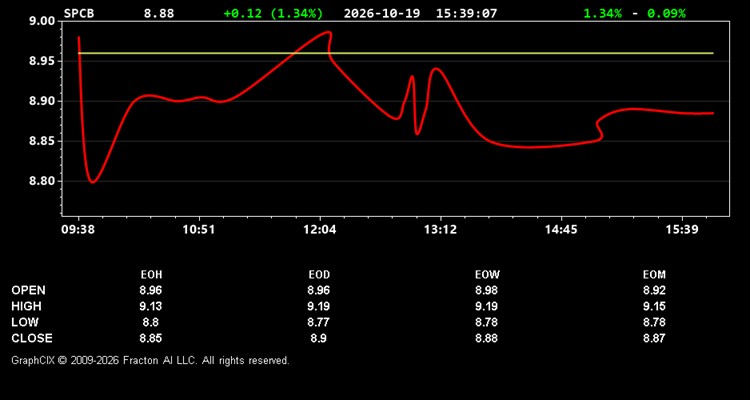Click the HIGH row label

pyautogui.click(x=26, y=306)
